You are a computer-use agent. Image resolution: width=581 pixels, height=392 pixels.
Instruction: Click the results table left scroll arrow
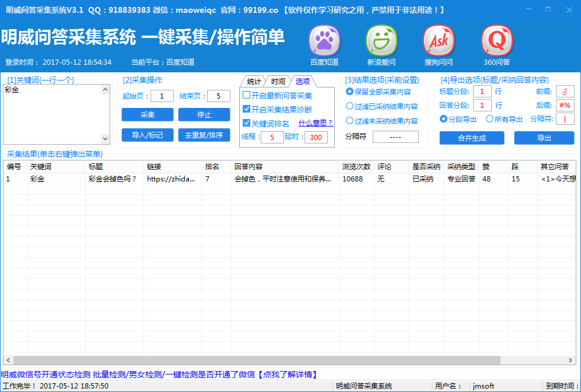[x=8, y=360]
